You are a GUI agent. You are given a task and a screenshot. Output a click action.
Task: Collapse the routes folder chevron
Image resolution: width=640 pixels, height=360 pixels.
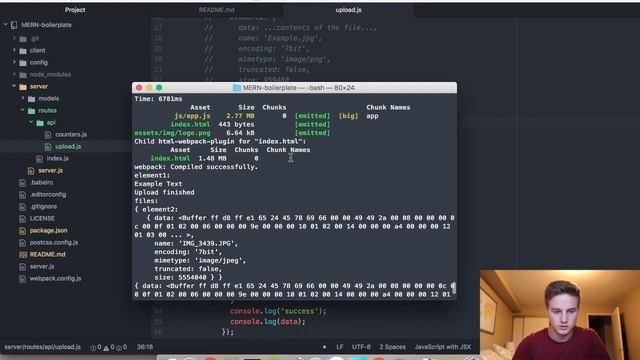tap(23, 110)
